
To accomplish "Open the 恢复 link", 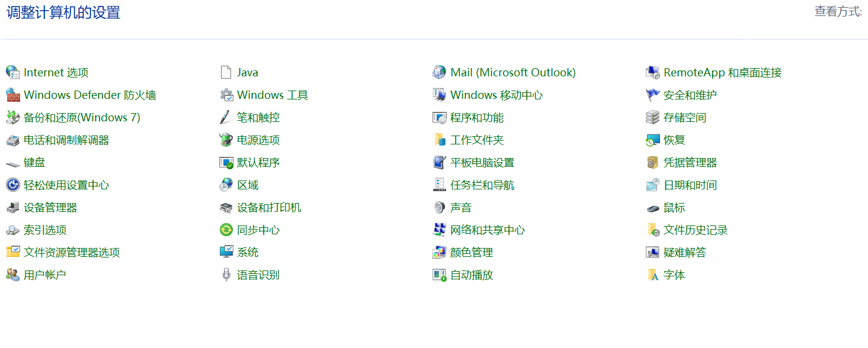I will [x=674, y=140].
